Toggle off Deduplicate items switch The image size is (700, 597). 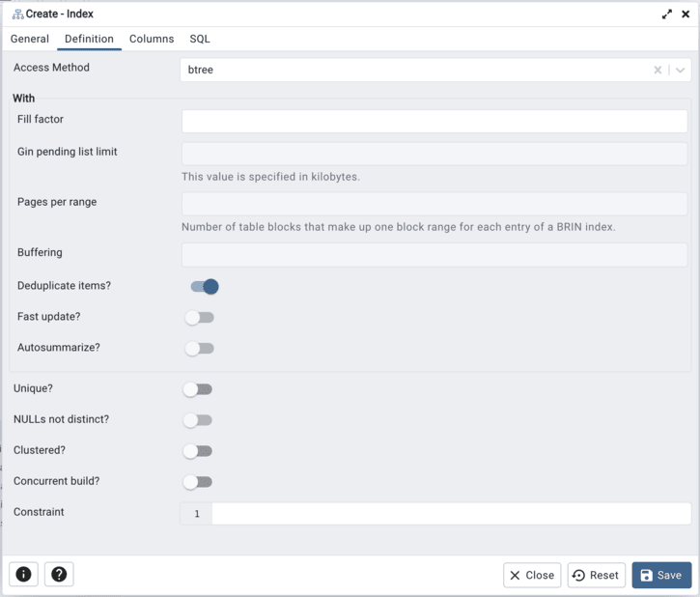[x=204, y=286]
